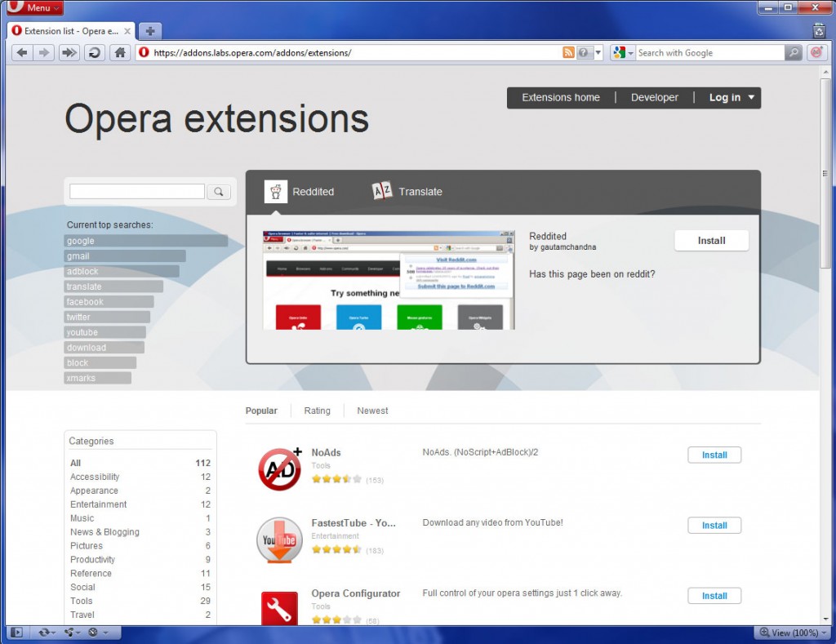Open the address bar history dropdown arrow

[x=598, y=53]
